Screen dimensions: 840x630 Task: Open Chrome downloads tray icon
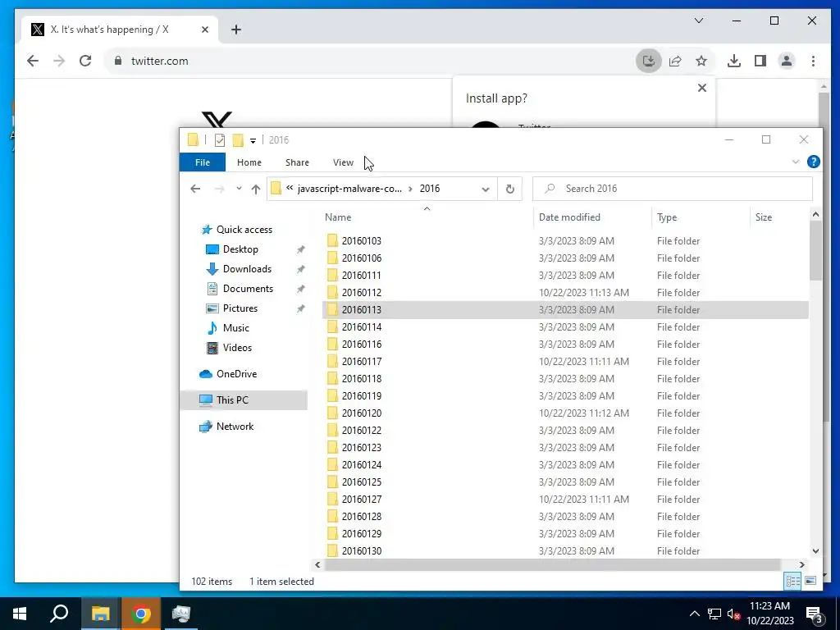(x=734, y=61)
